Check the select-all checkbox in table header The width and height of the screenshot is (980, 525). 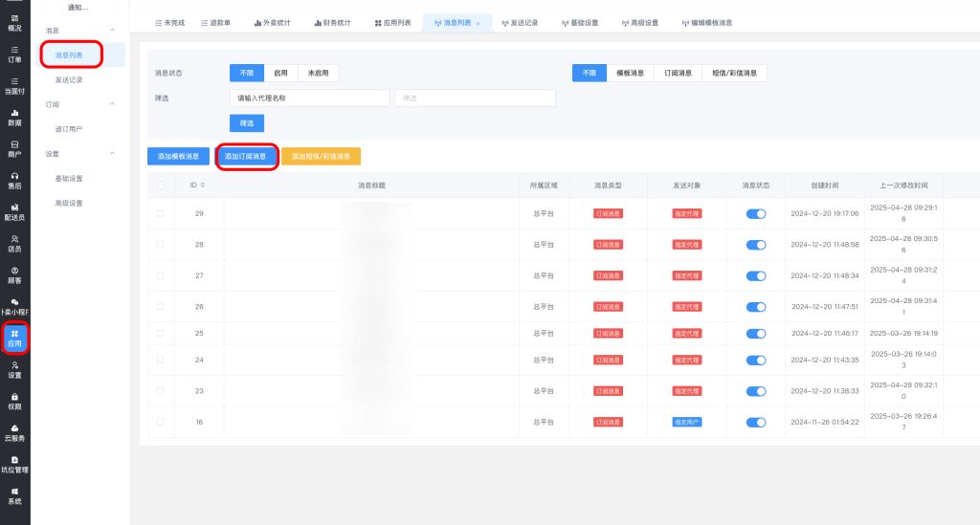point(161,185)
